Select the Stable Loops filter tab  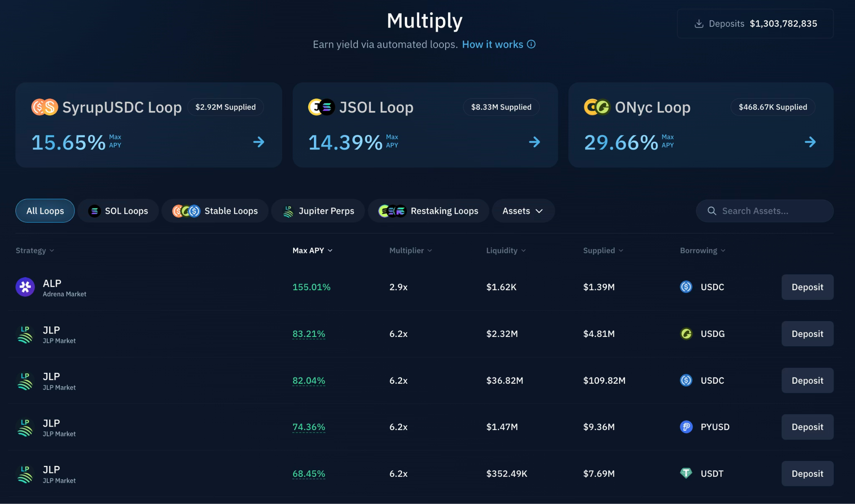(x=215, y=211)
